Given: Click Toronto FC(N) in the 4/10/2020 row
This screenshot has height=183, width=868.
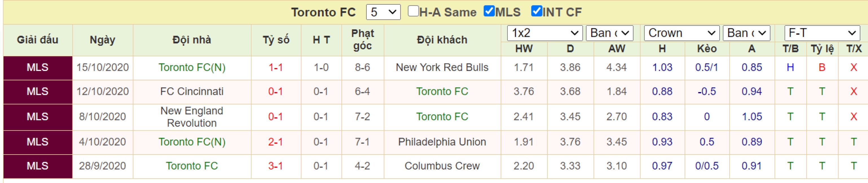Looking at the screenshot, I should tap(192, 142).
